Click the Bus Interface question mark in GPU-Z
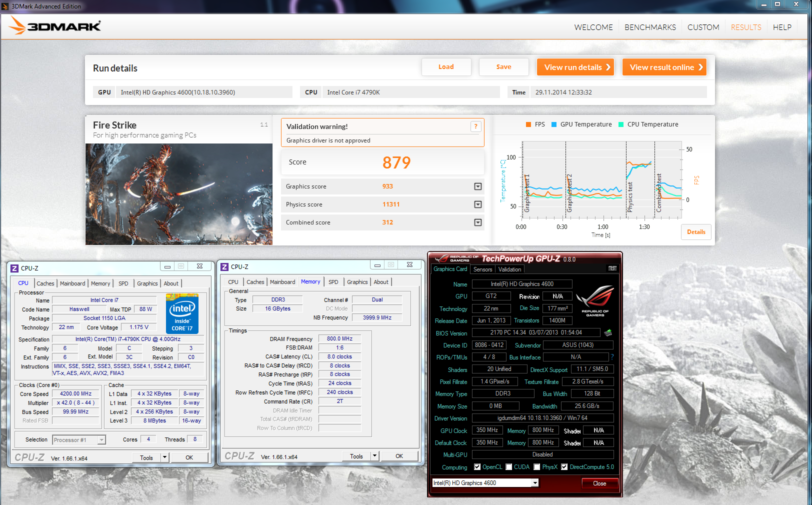The image size is (812, 505). coord(612,357)
